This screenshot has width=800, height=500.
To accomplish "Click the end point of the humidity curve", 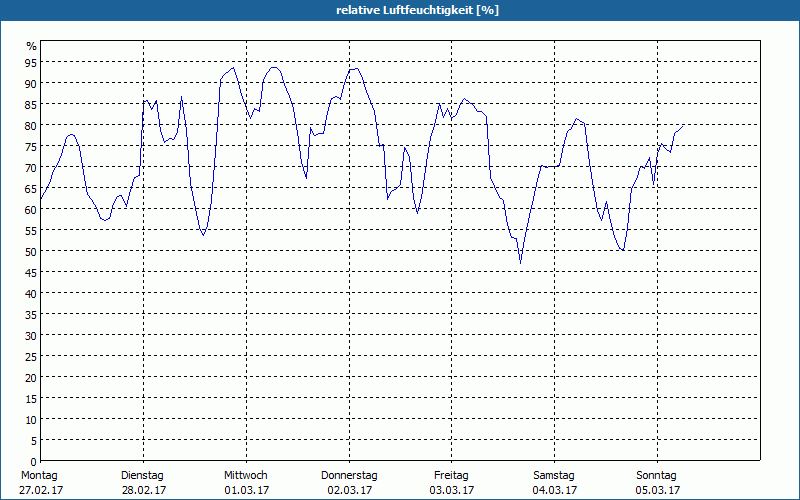I will (683, 126).
